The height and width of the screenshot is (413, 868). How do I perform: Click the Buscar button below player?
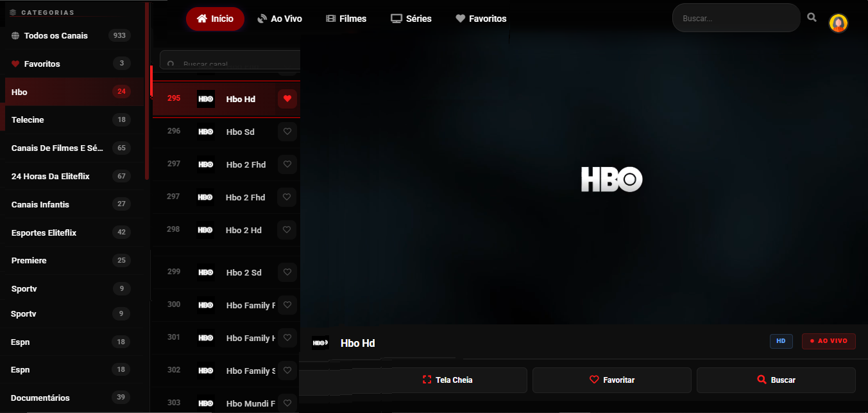coord(776,380)
